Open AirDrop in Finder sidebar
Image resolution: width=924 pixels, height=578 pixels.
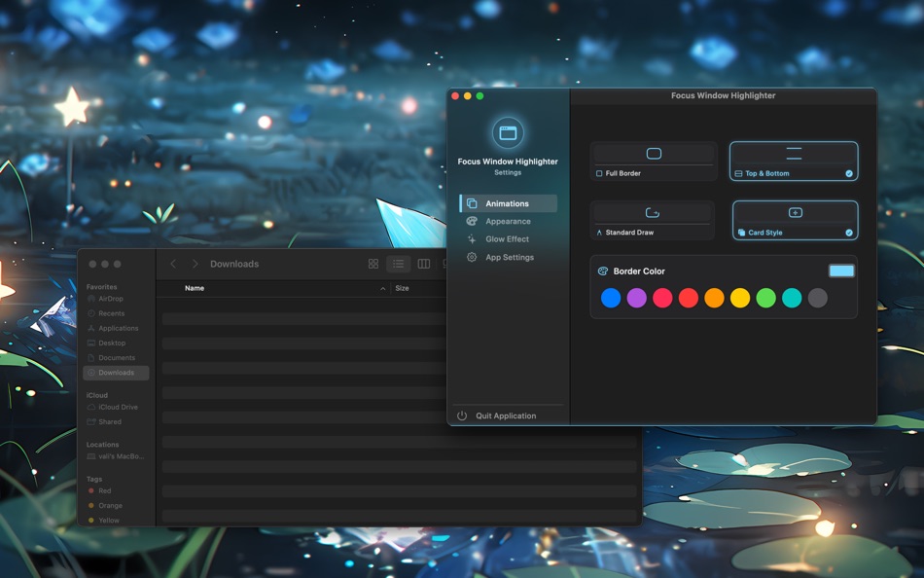[111, 299]
